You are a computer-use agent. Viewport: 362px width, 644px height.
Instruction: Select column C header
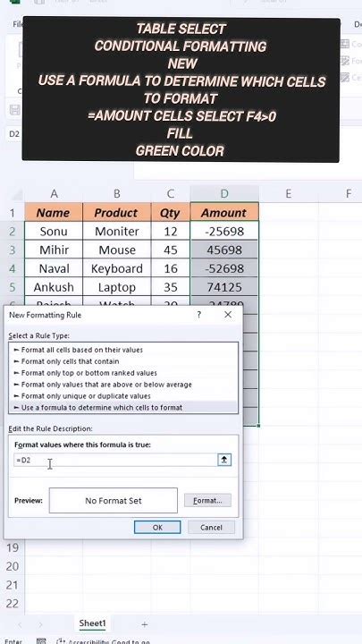tap(171, 193)
